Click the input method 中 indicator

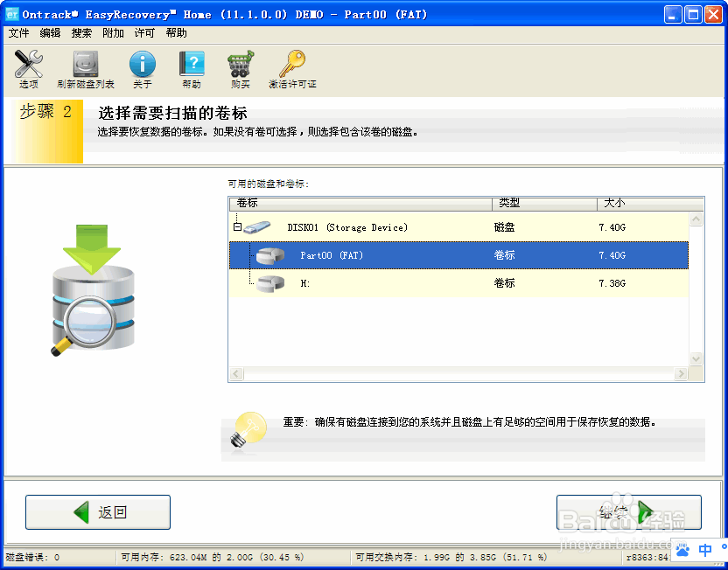705,550
